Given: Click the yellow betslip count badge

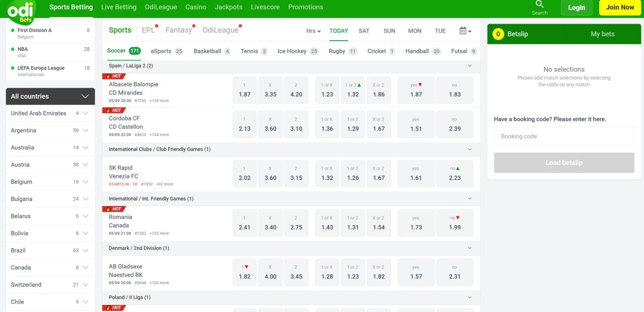Looking at the screenshot, I should point(498,34).
